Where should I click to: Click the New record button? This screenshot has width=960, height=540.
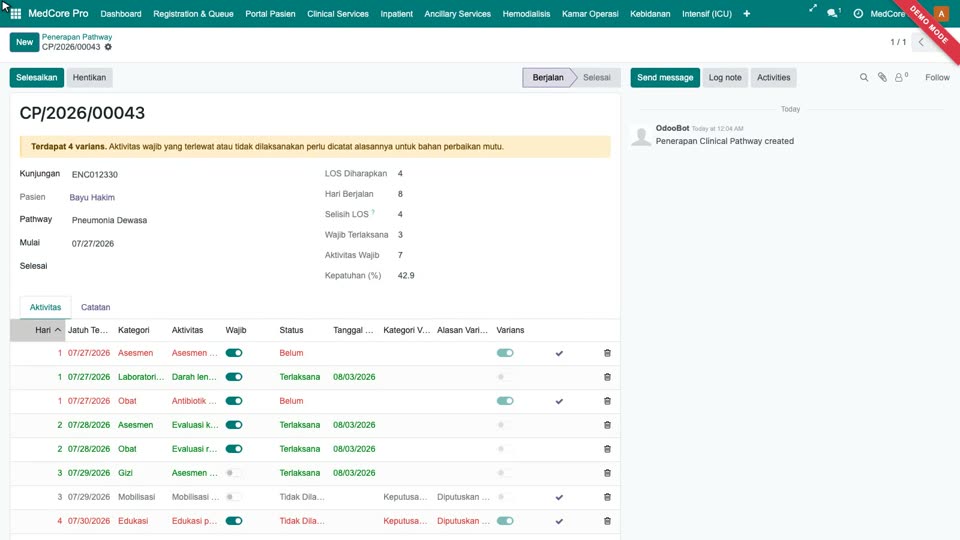tap(24, 42)
